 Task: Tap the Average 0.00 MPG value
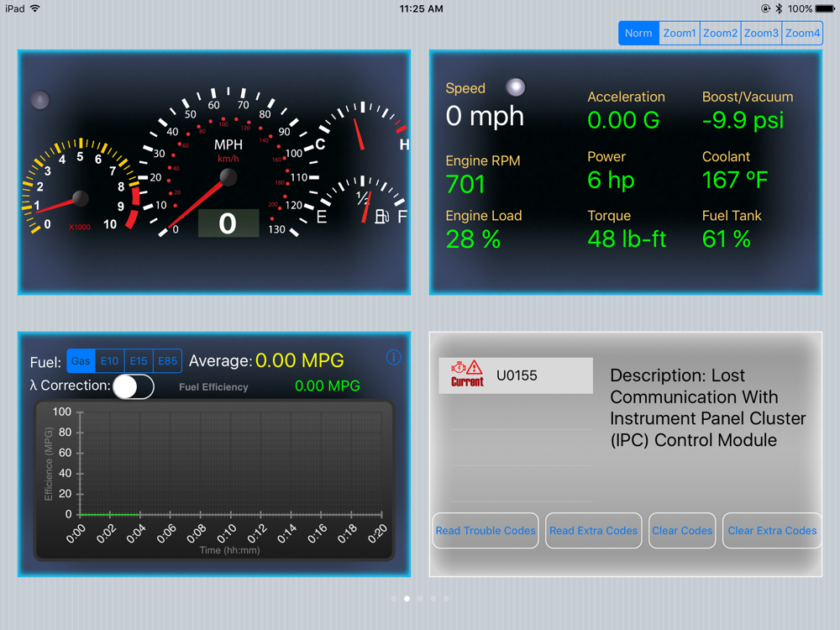(300, 360)
